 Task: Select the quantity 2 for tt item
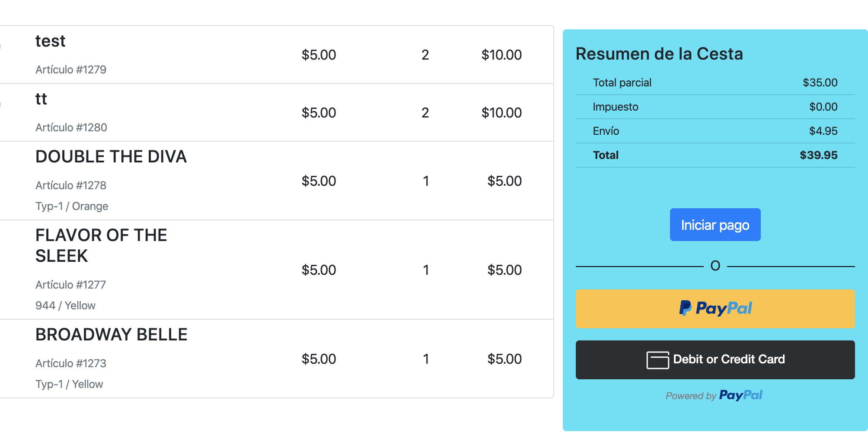pos(425,113)
